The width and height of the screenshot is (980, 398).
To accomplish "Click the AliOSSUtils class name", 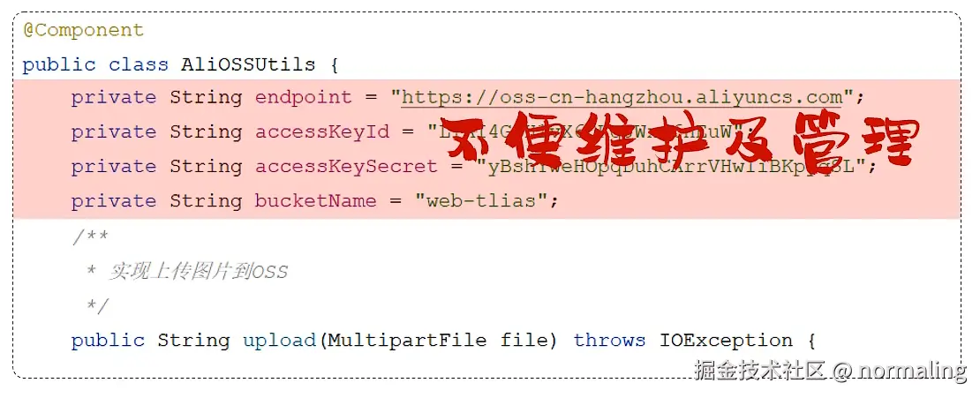I will tap(249, 64).
